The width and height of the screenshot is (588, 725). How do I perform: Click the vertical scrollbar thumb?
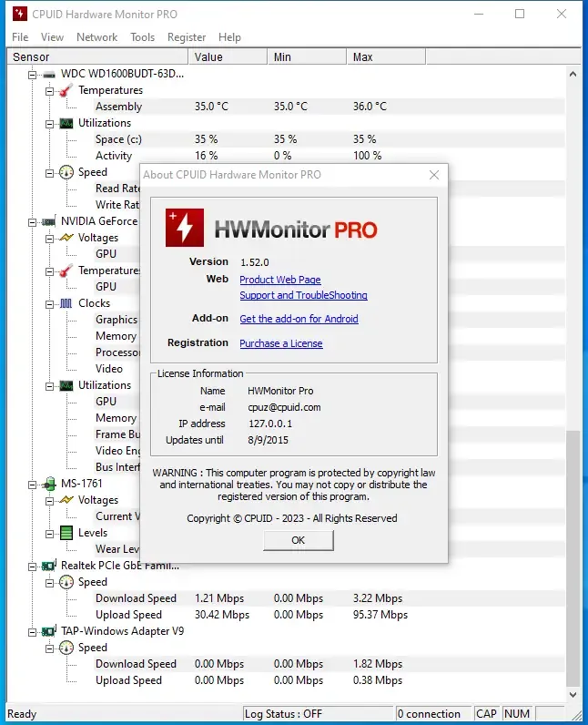(573, 558)
